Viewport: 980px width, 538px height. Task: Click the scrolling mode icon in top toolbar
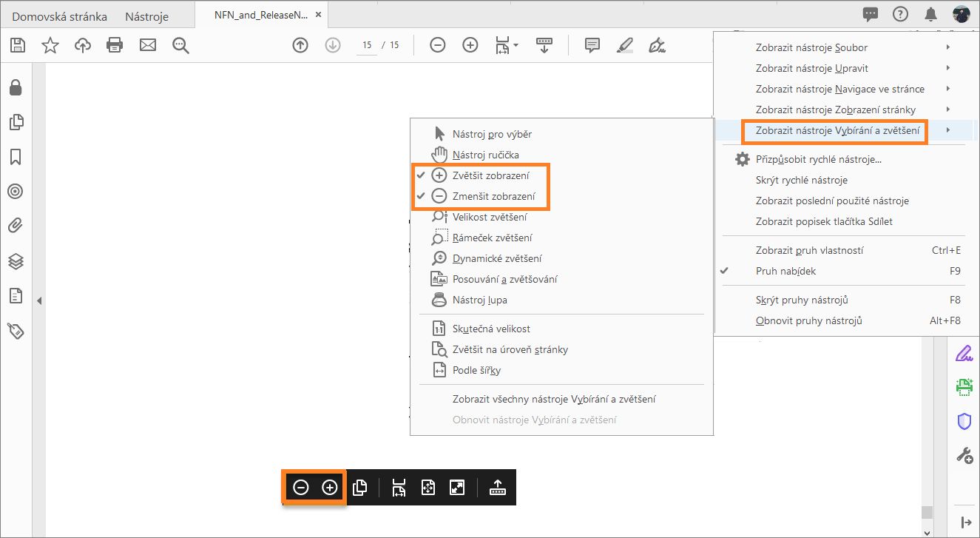pos(544,45)
